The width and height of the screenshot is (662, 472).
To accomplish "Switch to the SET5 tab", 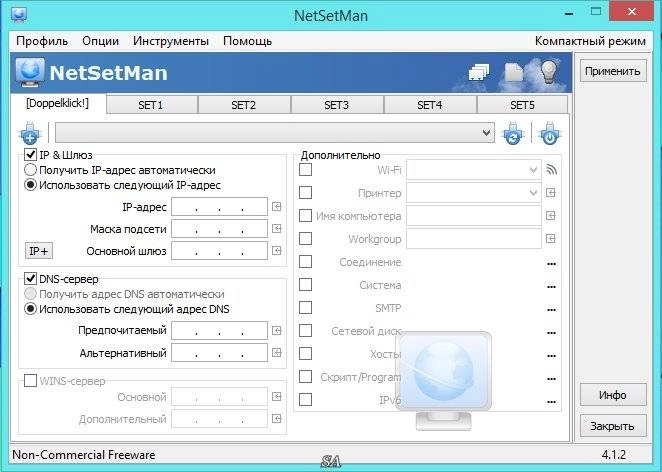I will point(522,105).
